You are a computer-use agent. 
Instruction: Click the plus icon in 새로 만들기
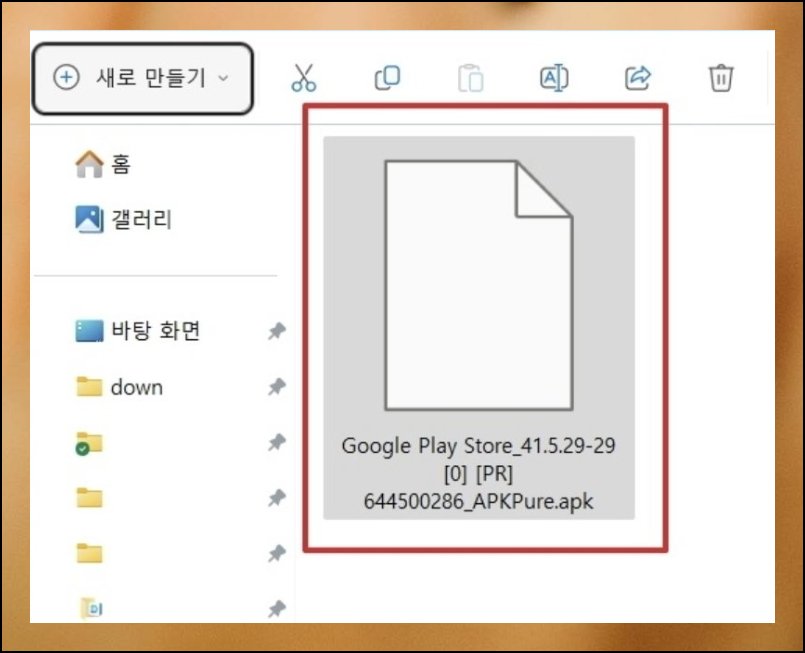point(66,78)
